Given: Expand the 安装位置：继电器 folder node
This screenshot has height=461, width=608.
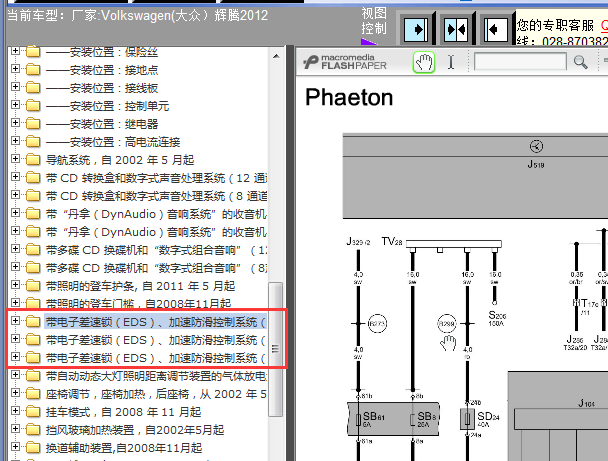Looking at the screenshot, I should pyautogui.click(x=15, y=123).
